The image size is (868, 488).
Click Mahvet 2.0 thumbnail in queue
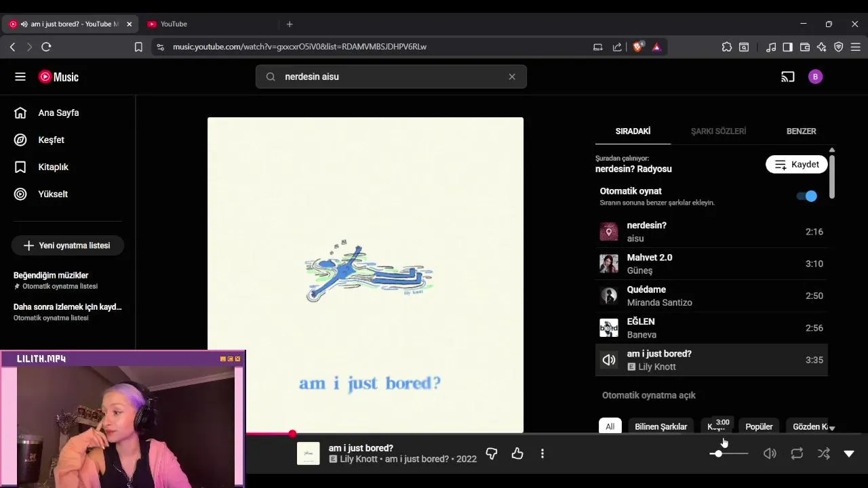tap(609, 264)
